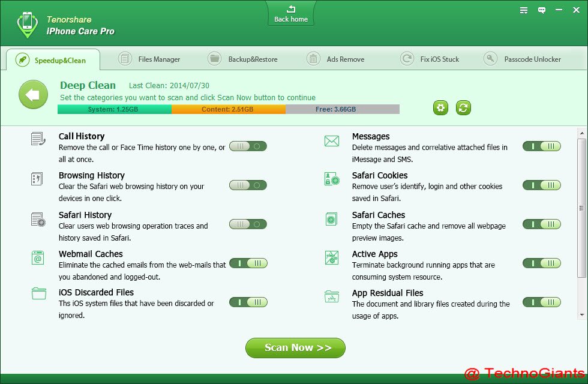Viewport: 588px width, 384px height.
Task: Disable the Safari Cookies toggle
Action: [x=541, y=185]
